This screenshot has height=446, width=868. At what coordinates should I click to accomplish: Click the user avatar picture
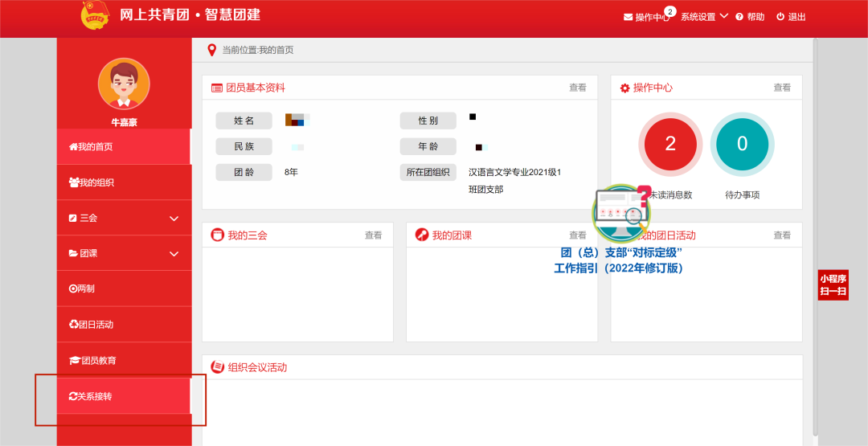[x=124, y=84]
